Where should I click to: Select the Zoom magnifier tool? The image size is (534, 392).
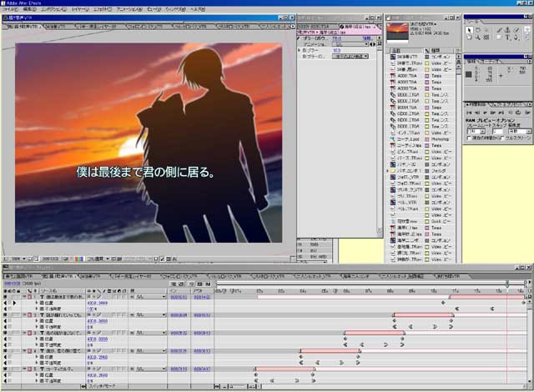(x=478, y=37)
